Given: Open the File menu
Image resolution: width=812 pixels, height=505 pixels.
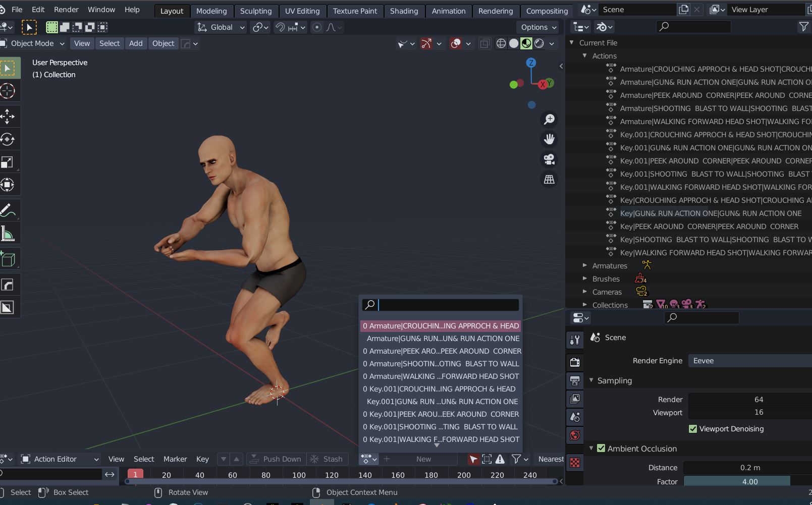Looking at the screenshot, I should pyautogui.click(x=17, y=10).
